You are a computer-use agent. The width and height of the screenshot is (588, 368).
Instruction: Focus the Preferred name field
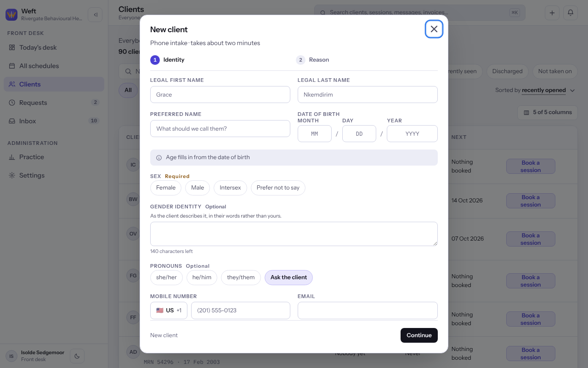220,129
